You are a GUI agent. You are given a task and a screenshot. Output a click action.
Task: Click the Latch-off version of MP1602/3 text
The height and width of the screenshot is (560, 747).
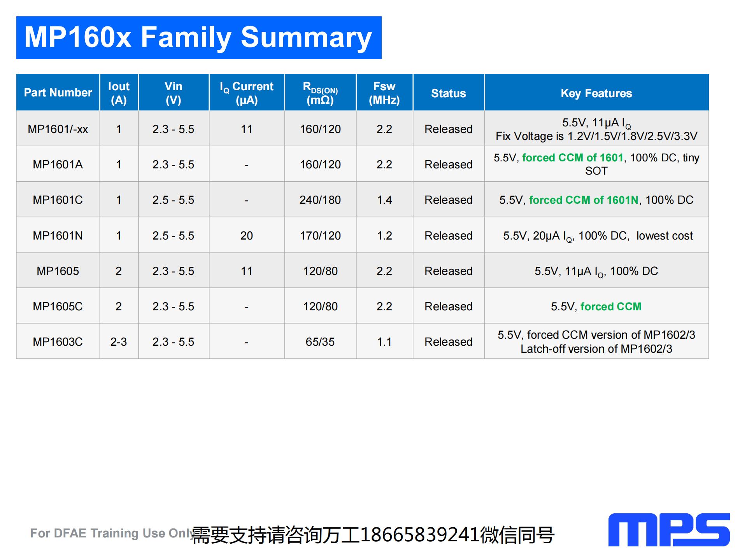click(x=596, y=349)
